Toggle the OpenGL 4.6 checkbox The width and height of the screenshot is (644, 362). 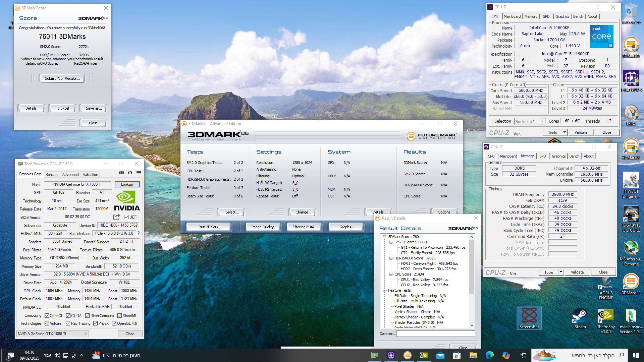click(x=114, y=323)
